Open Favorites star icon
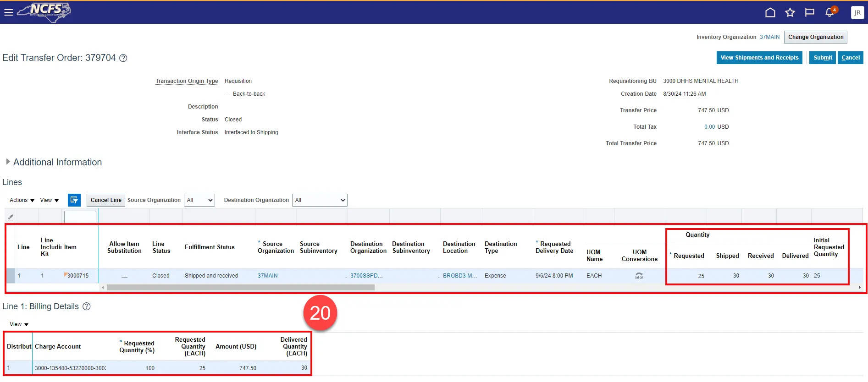The height and width of the screenshot is (382, 868). [x=790, y=13]
